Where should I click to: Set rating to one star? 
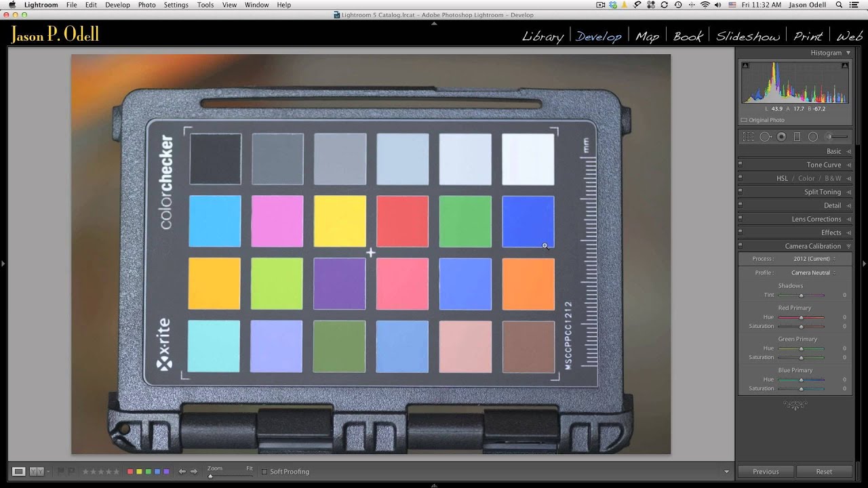85,471
